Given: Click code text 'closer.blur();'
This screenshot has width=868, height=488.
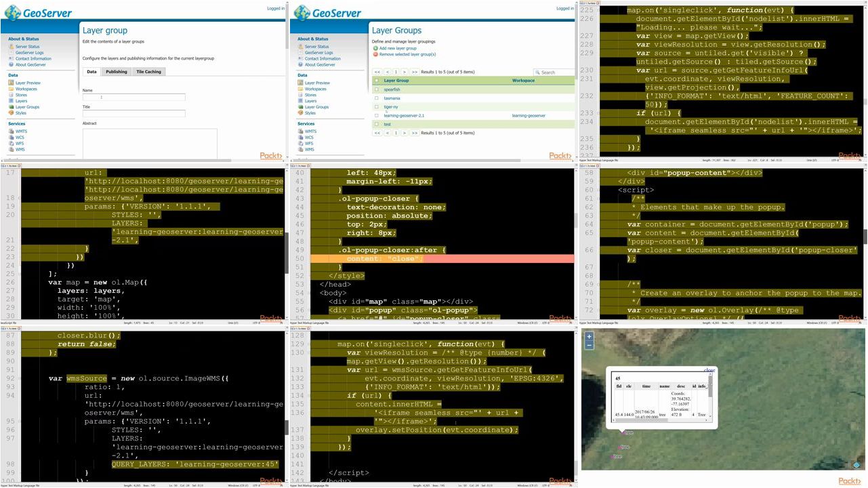Looking at the screenshot, I should point(89,335).
